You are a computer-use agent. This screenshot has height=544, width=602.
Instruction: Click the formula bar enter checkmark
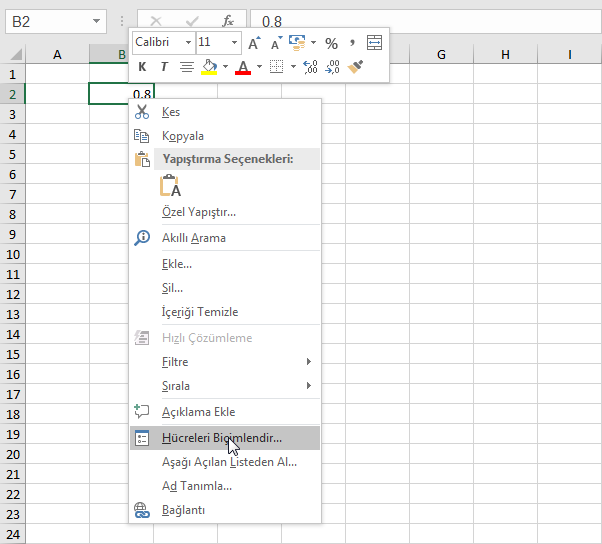(x=192, y=21)
